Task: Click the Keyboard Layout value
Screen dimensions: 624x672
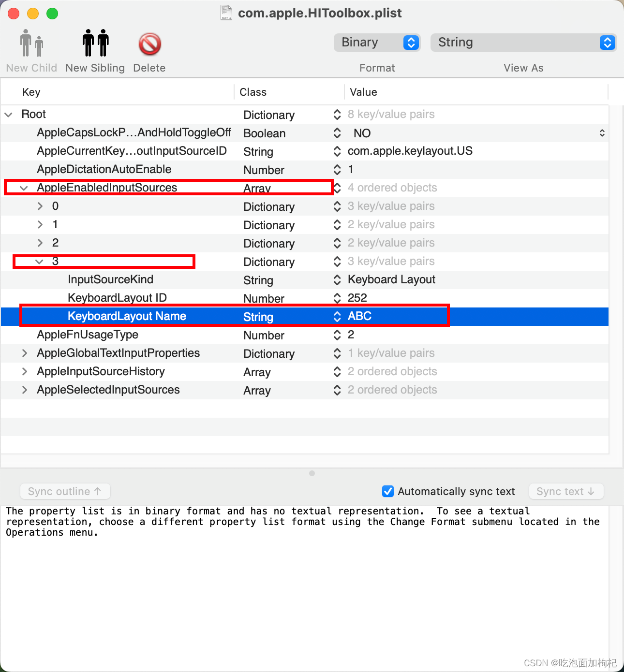Action: pos(391,279)
